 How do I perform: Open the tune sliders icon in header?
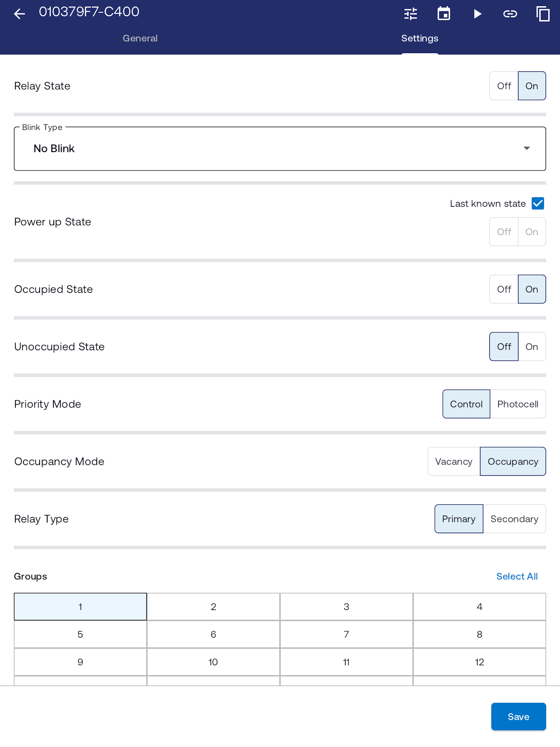pos(410,14)
